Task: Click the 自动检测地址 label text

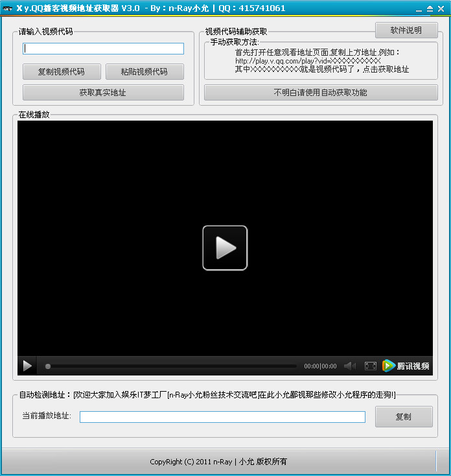Action: 45,395
